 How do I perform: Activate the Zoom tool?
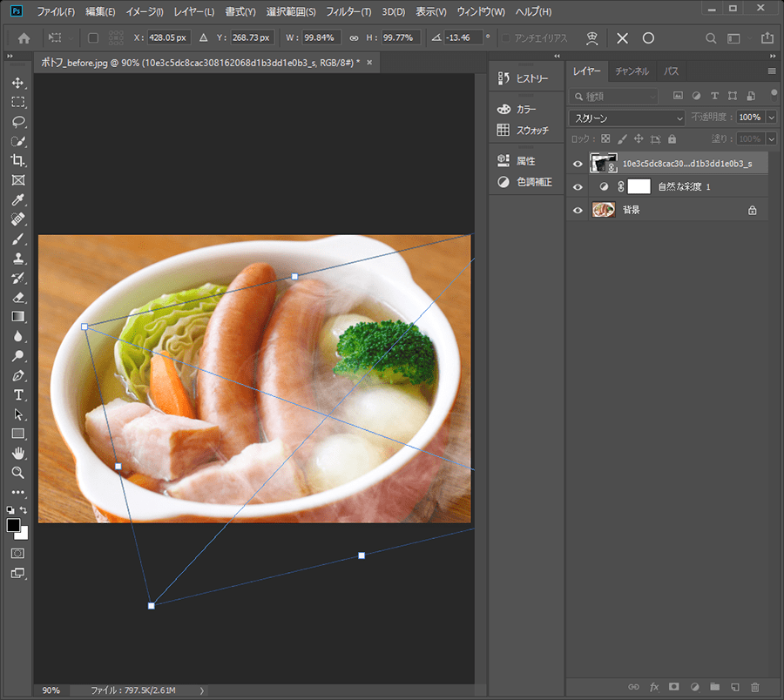[x=18, y=473]
